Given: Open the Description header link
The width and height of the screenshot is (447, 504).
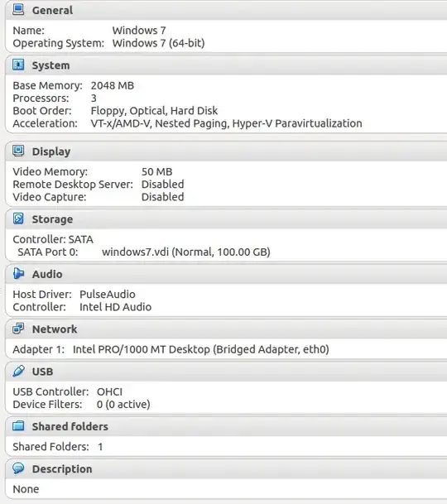Looking at the screenshot, I should (62, 469).
